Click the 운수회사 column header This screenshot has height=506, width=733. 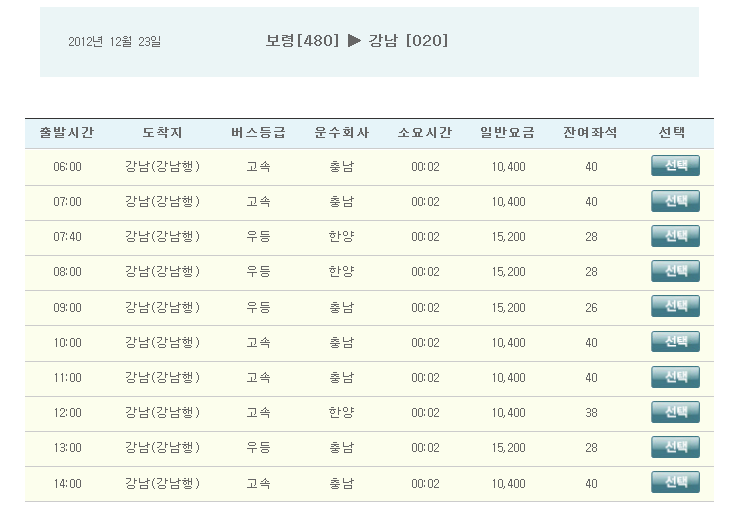(341, 133)
